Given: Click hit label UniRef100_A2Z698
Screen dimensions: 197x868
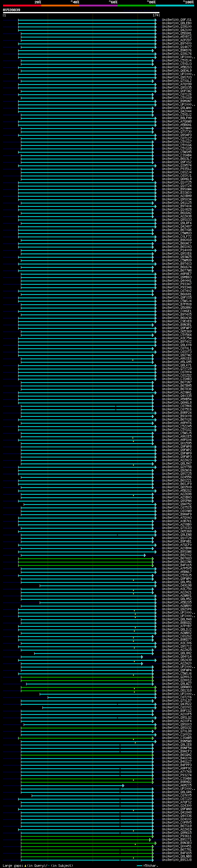Looking at the screenshot, I should pyautogui.click(x=176, y=494).
